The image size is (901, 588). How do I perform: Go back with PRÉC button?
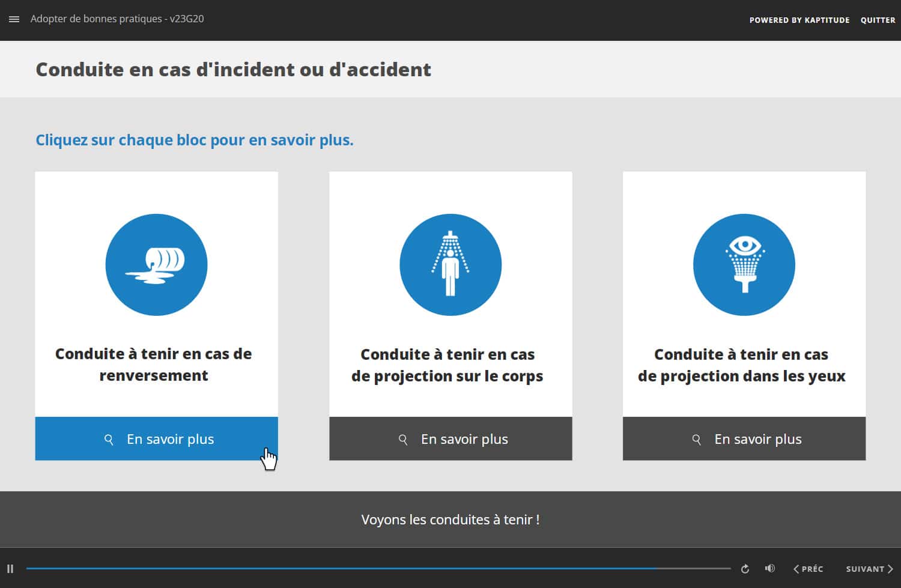click(808, 569)
